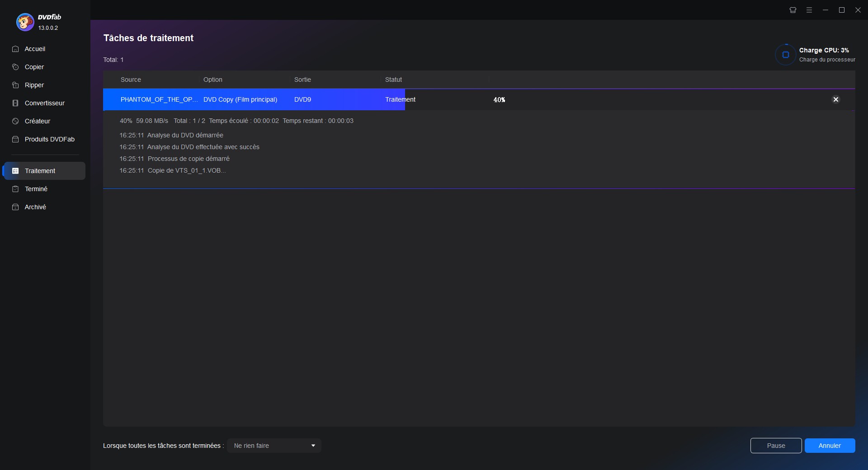Click the Ripper sidebar icon
The width and height of the screenshot is (868, 470).
click(15, 85)
